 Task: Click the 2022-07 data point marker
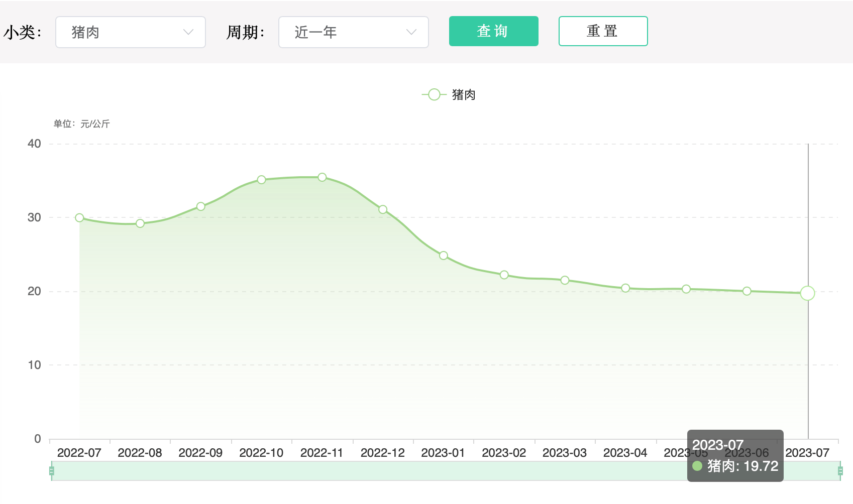pos(79,218)
